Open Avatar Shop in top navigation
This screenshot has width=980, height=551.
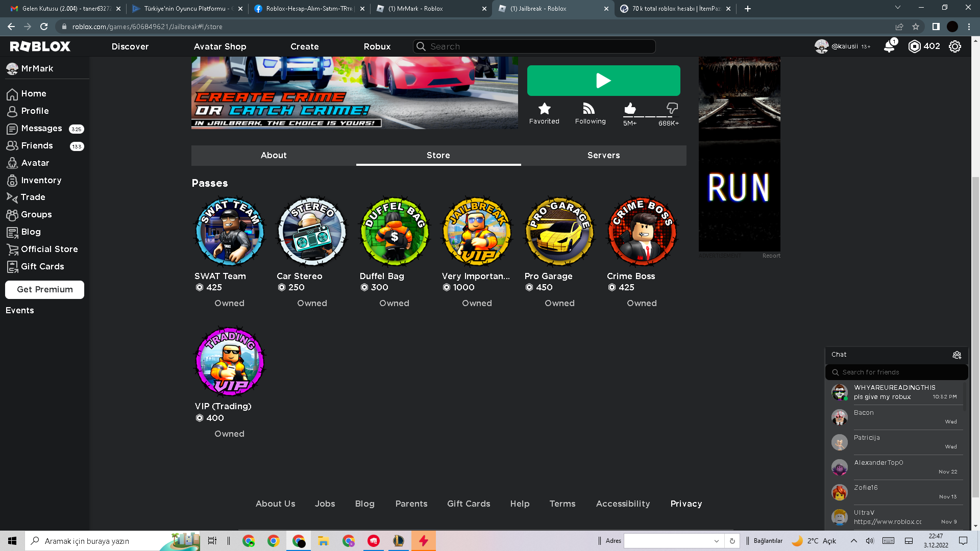pos(220,46)
